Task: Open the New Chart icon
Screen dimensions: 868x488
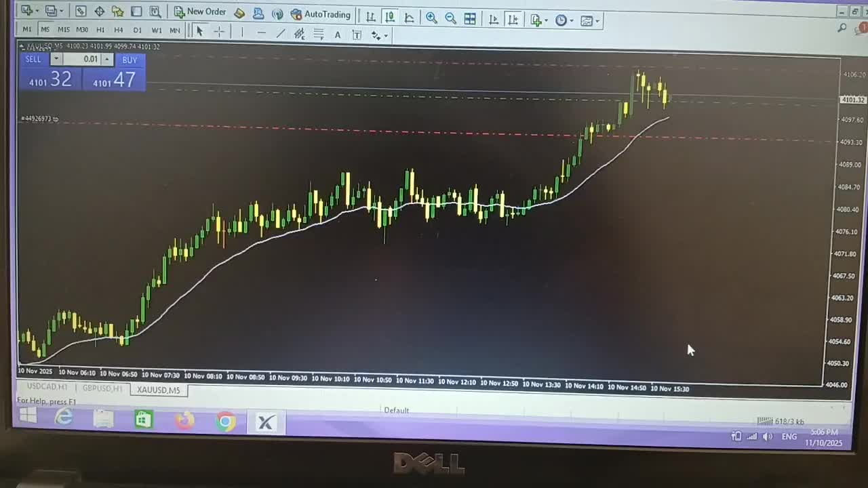Action: coord(26,11)
